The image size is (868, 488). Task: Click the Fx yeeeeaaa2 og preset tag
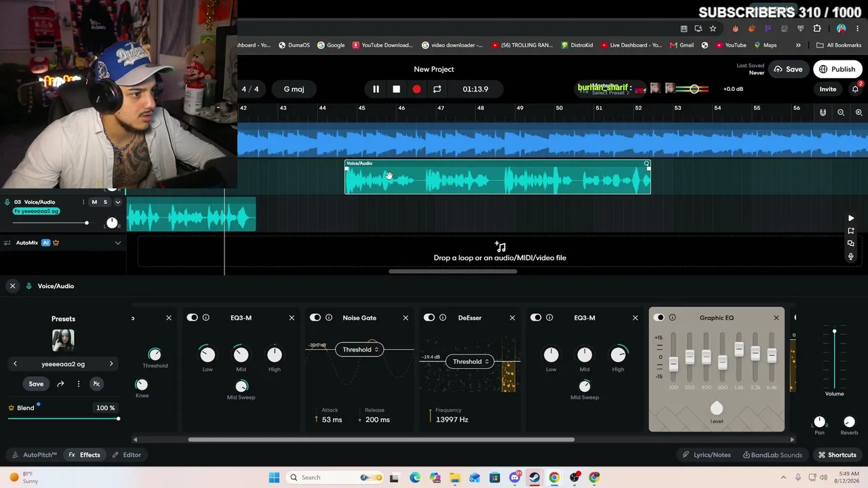pos(36,211)
